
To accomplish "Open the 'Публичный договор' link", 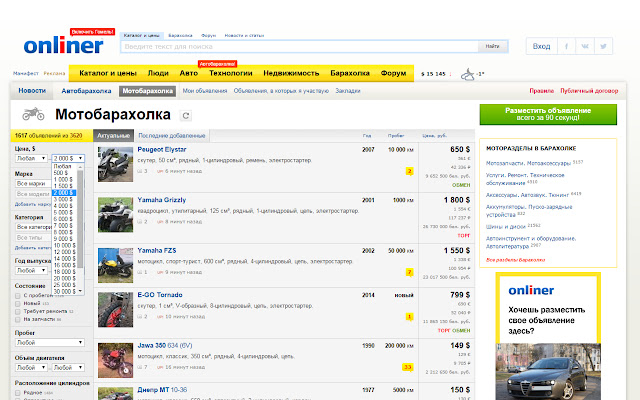I will 589,91.
